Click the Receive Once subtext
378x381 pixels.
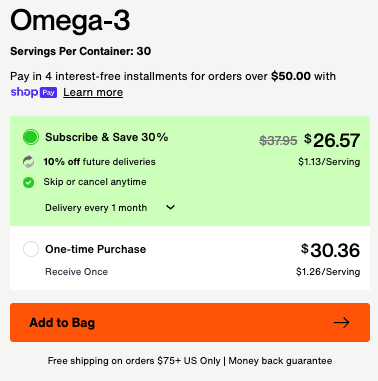tap(77, 272)
